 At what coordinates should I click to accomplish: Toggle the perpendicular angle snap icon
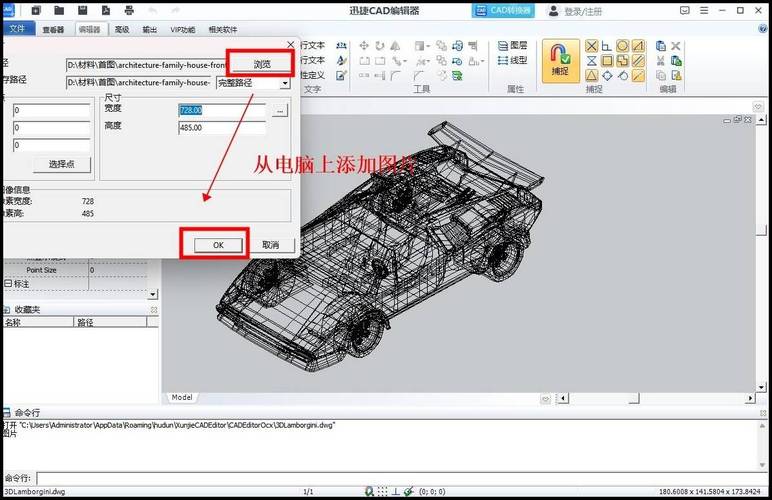click(x=607, y=46)
